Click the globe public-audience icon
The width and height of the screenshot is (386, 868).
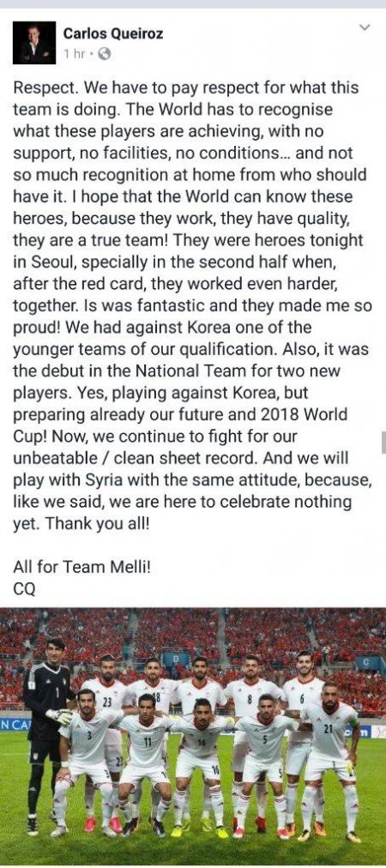click(x=104, y=54)
